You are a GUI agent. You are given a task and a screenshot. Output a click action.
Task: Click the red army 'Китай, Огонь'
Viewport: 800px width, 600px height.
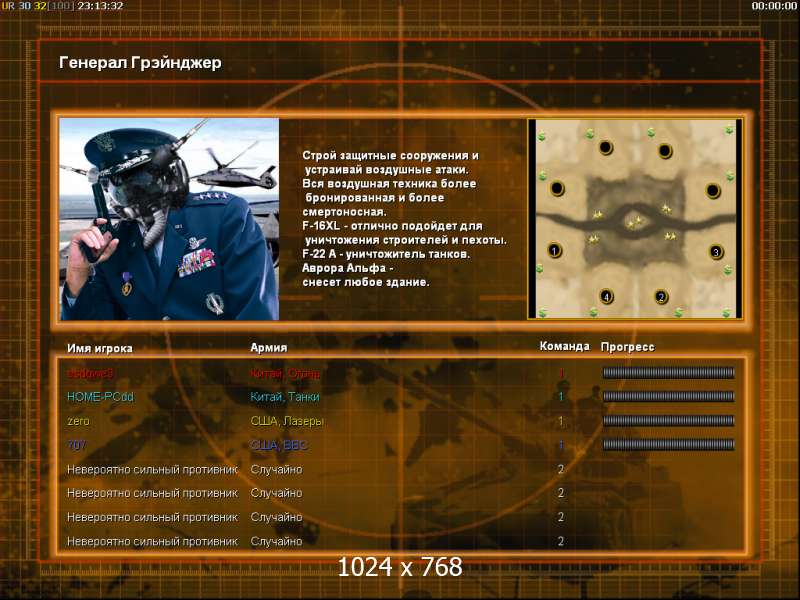coord(285,373)
